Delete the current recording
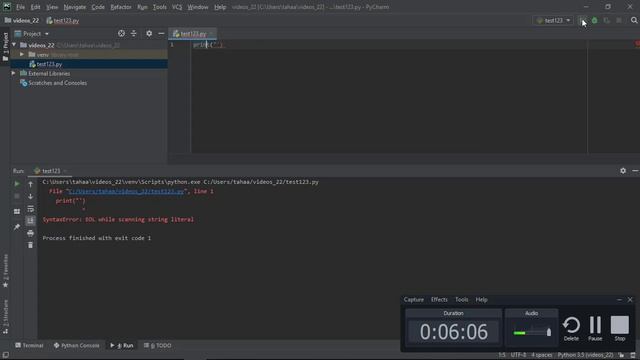This screenshot has height=360, width=640. point(571,329)
